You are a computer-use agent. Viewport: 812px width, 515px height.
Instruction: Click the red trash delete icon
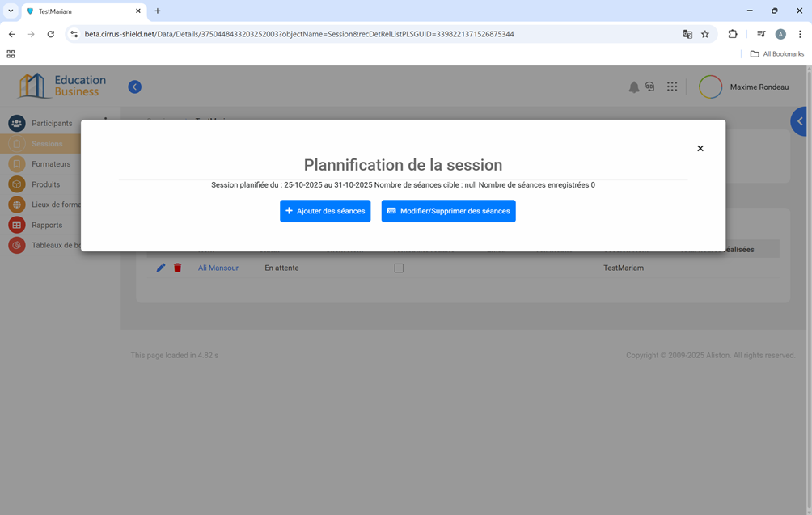point(178,268)
